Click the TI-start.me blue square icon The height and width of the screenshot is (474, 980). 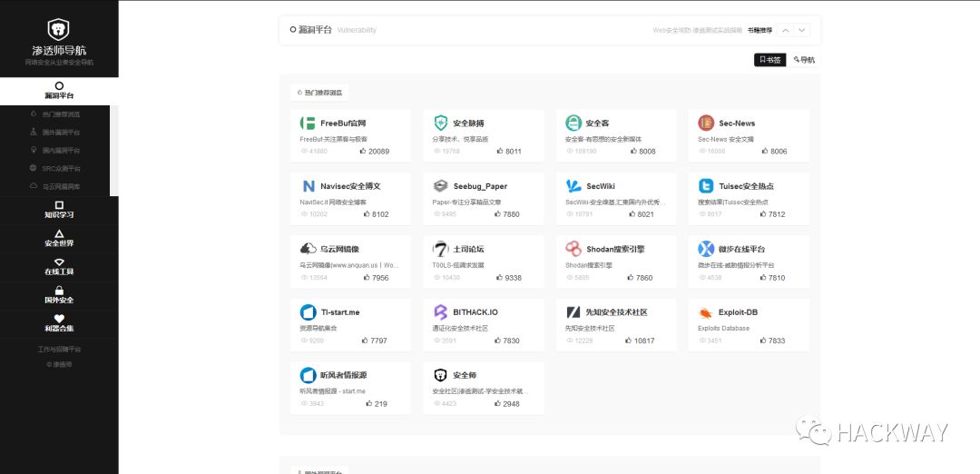coord(308,312)
